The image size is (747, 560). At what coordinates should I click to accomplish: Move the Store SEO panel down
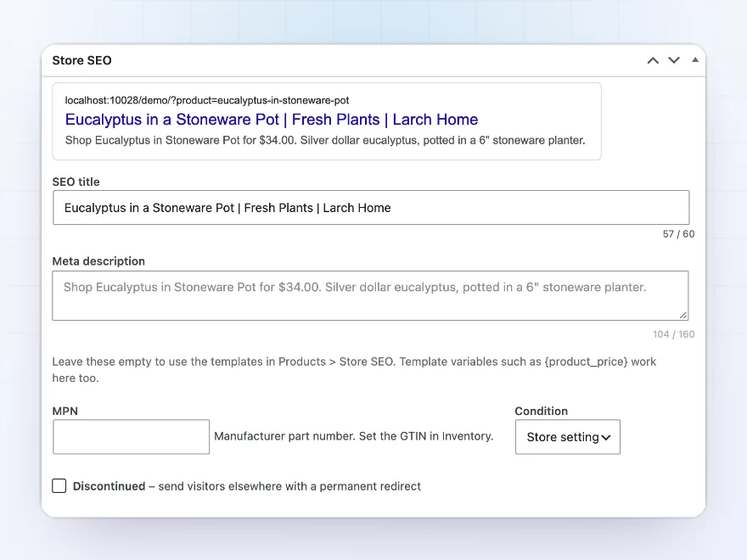point(674,60)
